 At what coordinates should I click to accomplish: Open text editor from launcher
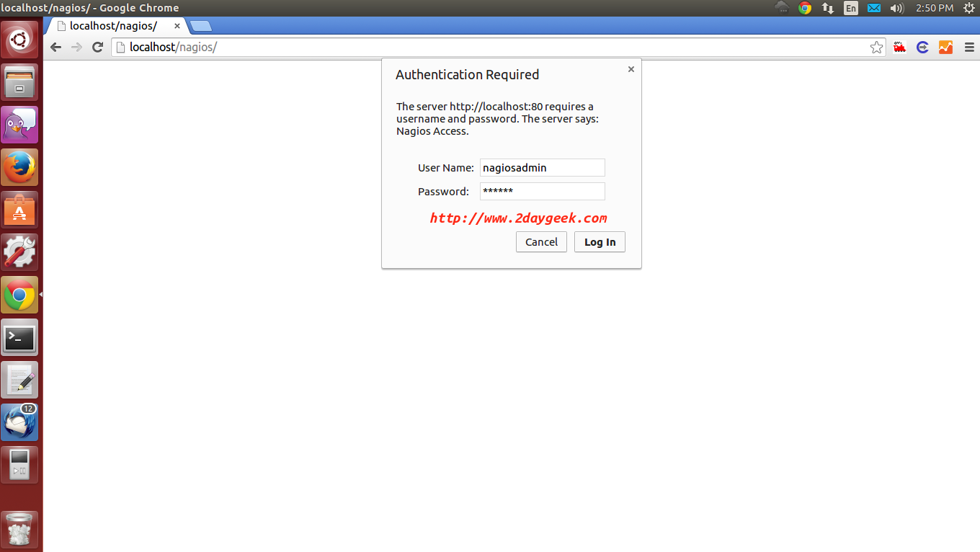tap(20, 380)
